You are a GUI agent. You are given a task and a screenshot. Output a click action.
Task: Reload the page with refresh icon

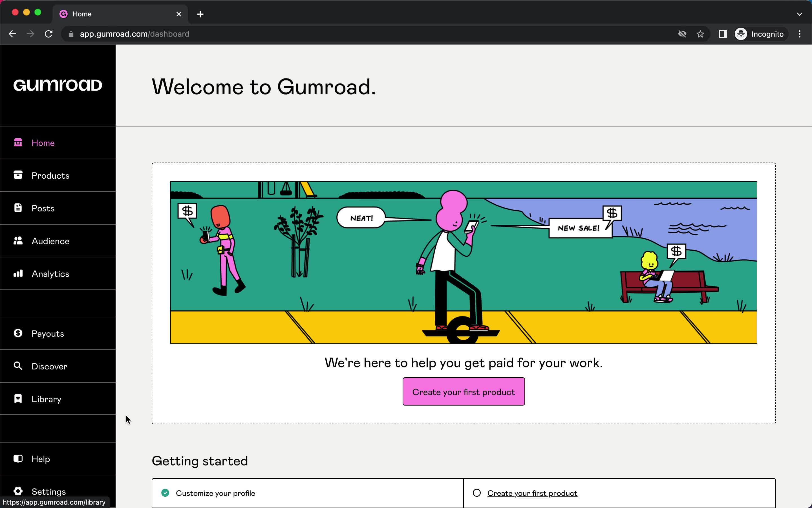pyautogui.click(x=49, y=34)
